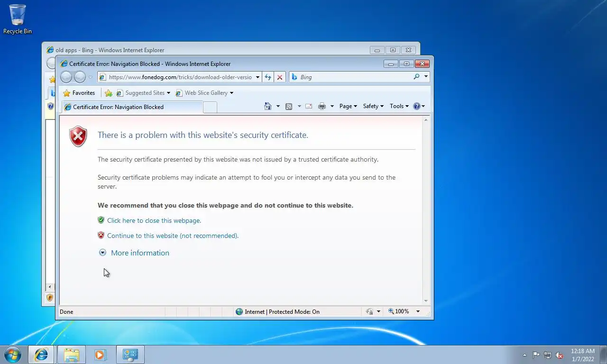The width and height of the screenshot is (607, 364).
Task: Click the muted volume tray icon
Action: (x=560, y=355)
